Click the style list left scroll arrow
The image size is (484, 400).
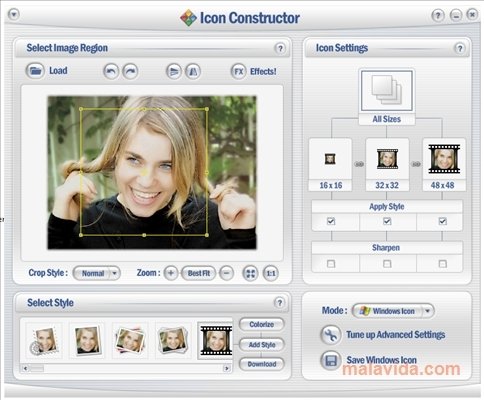(26, 368)
